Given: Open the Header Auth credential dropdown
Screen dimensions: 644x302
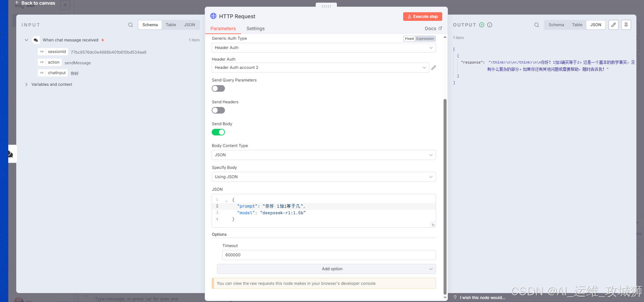Looking at the screenshot, I should point(320,68).
